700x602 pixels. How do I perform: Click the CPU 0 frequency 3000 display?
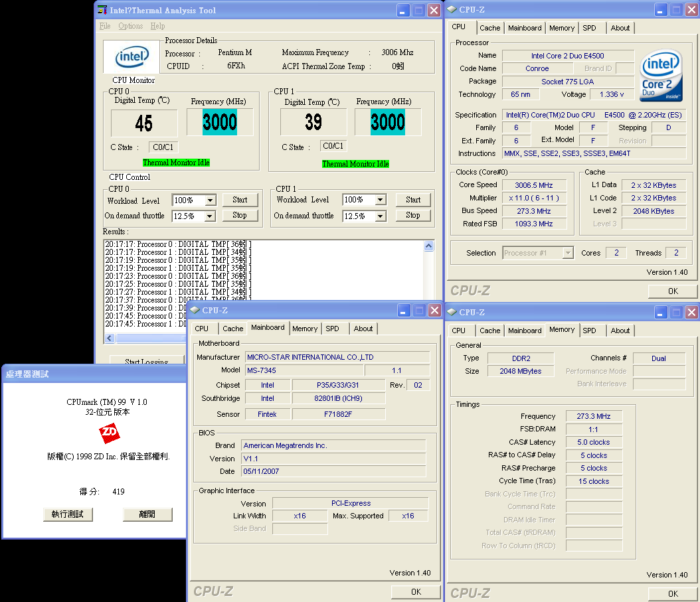pos(220,122)
